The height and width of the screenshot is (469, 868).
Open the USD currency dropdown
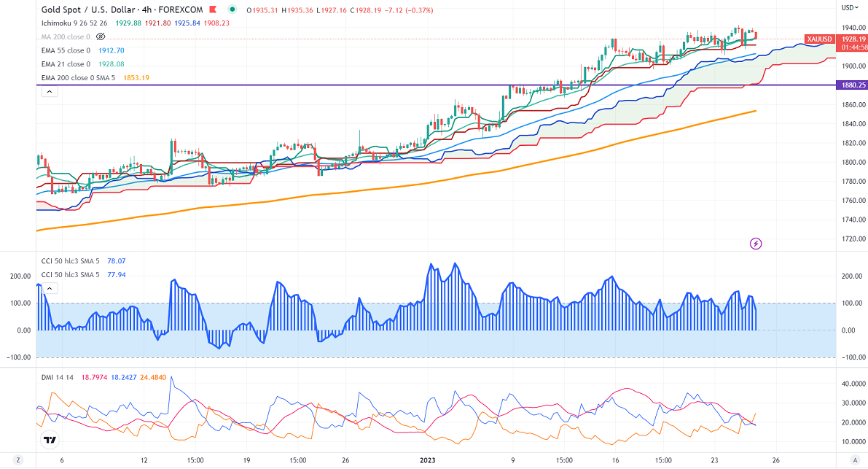click(850, 8)
